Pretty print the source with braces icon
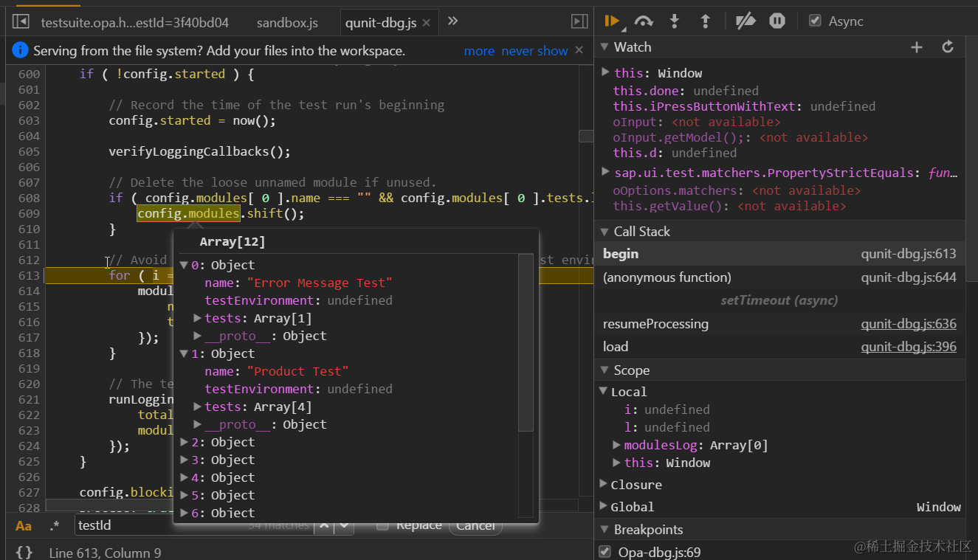The image size is (978, 560). tap(24, 552)
